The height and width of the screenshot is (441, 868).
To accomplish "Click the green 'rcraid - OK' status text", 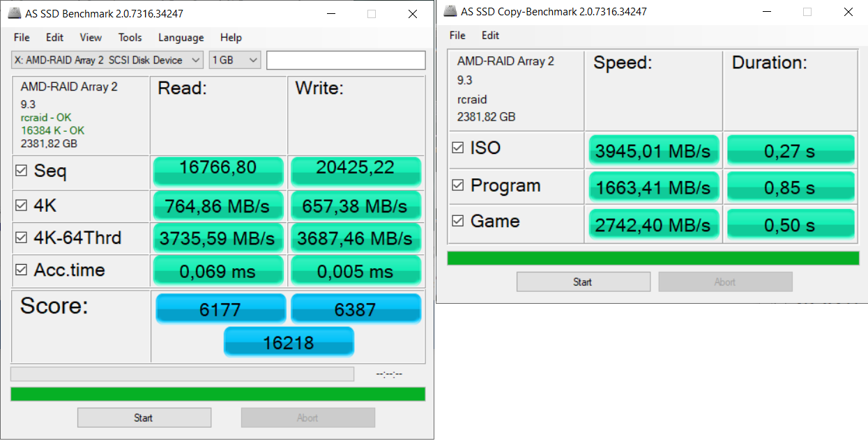I will coord(46,118).
